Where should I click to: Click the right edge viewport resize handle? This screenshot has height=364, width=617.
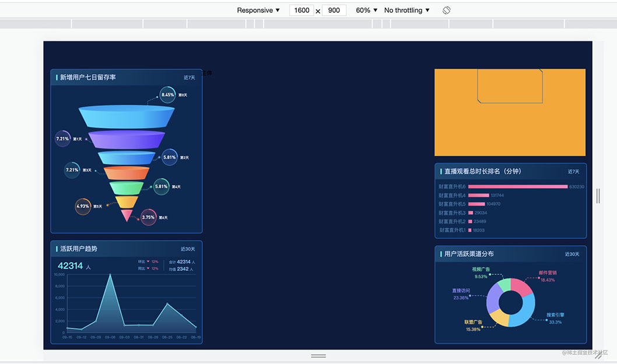click(598, 196)
